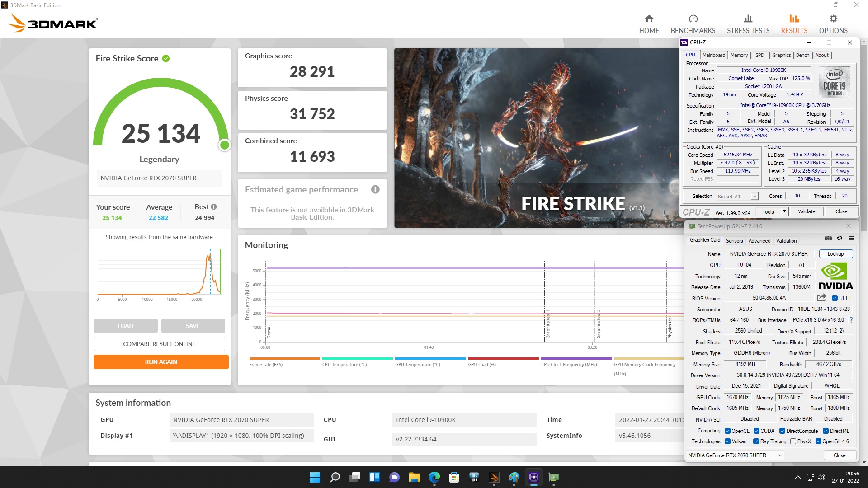The width and height of the screenshot is (868, 488).
Task: Click the 3DMark vertical scrollbar down arrow
Action: pos(864,462)
